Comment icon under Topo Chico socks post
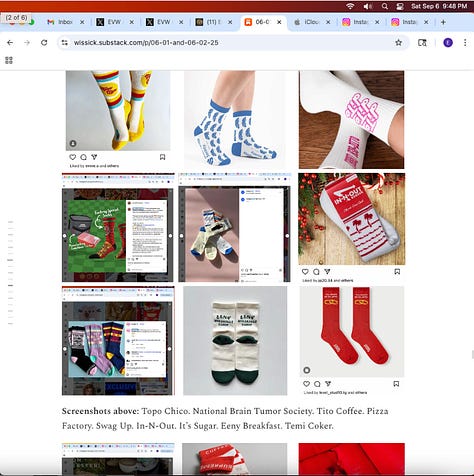Screen dimensions: 474x476 point(83,157)
